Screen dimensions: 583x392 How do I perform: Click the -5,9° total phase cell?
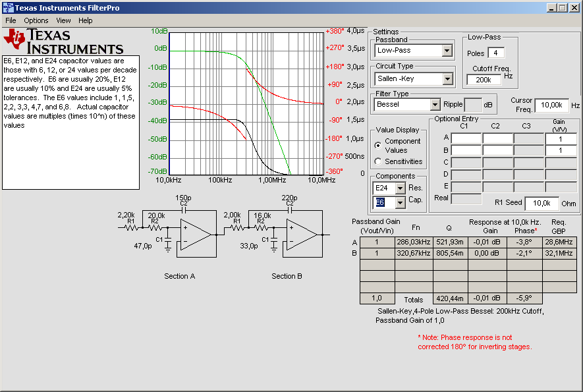[524, 298]
